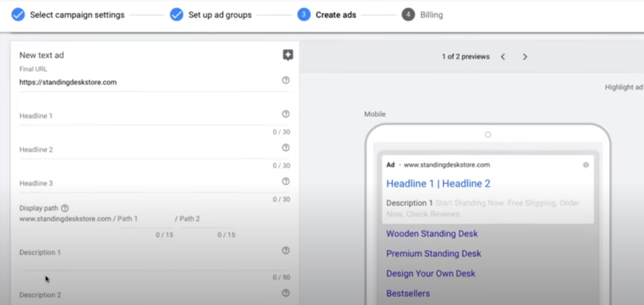Open the Premium Standing Desk sitelink
The width and height of the screenshot is (644, 305).
434,254
